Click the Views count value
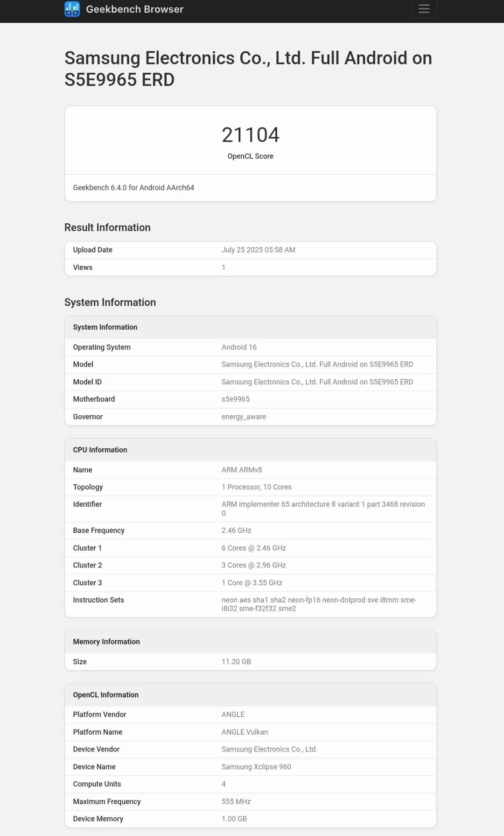Screen dimensions: 504x836 click(x=224, y=268)
